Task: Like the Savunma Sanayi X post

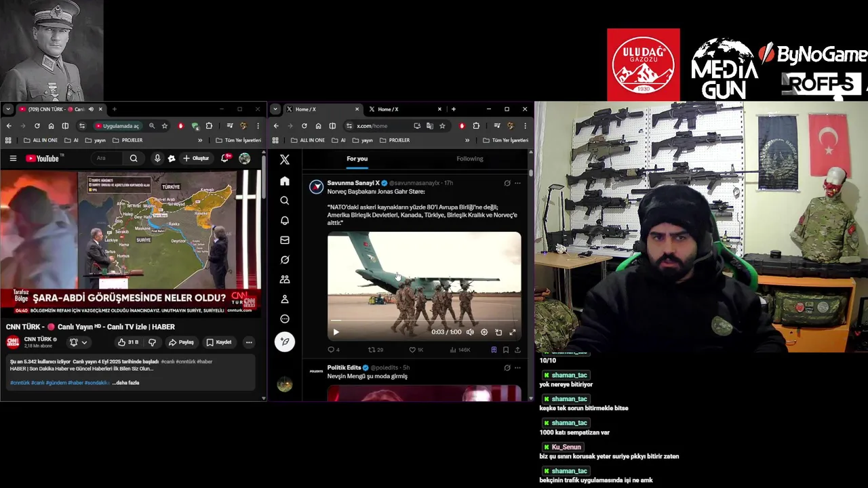Action: 416,350
